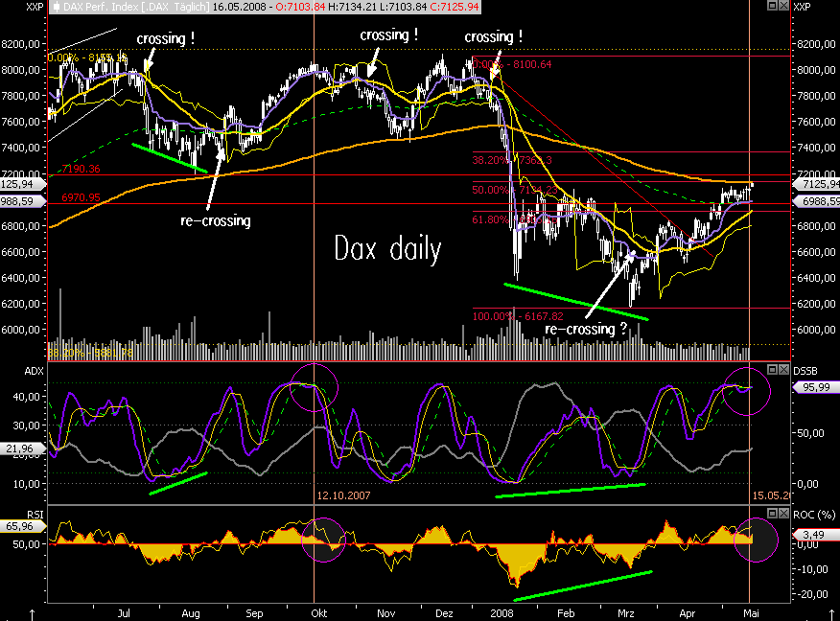Click the Dez month label on time axis
The width and height of the screenshot is (840, 621).
coord(444,613)
